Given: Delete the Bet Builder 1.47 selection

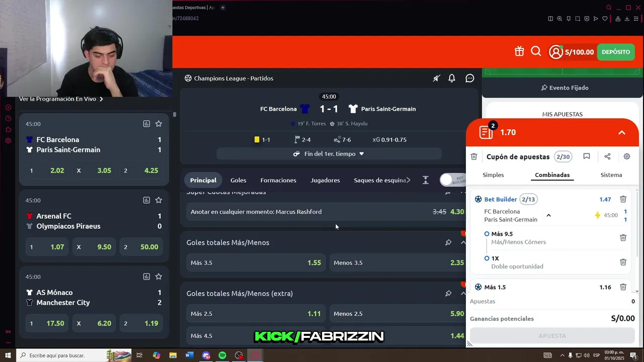Looking at the screenshot, I should pyautogui.click(x=623, y=199).
